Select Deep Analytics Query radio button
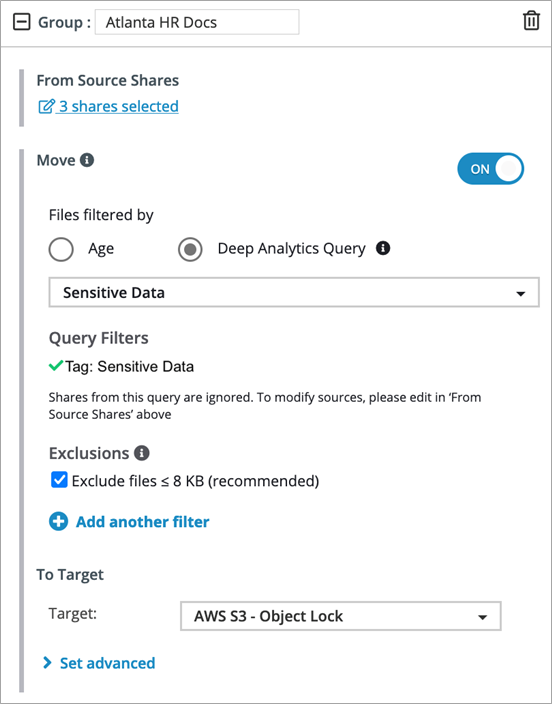Viewport: 552px width, 704px height. pos(190,249)
